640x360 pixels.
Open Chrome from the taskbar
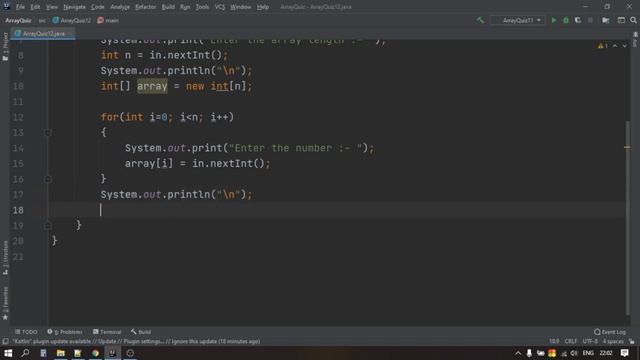coord(96,353)
